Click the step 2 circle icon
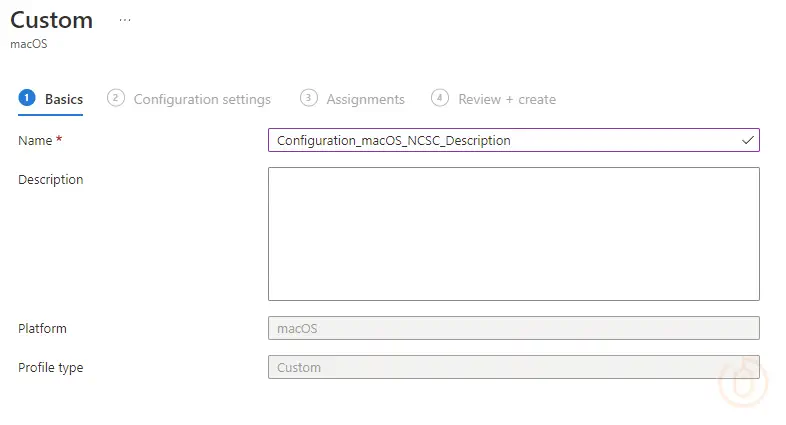The height and width of the screenshot is (425, 786). click(116, 98)
